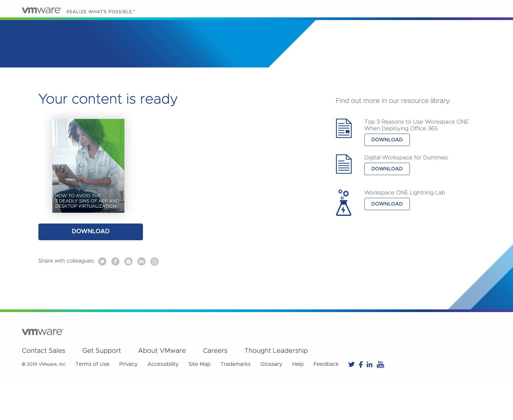
Task: Open the Careers footer link
Action: (x=215, y=351)
